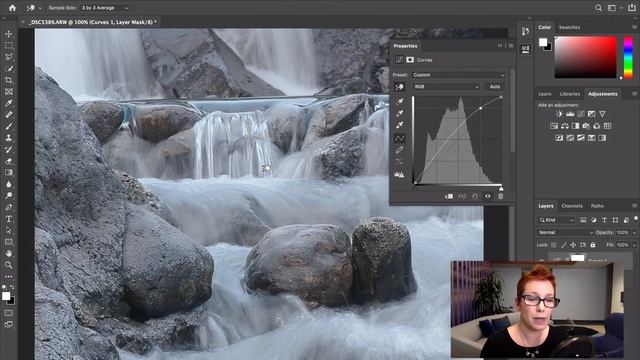640x360 pixels.
Task: Select the Dodge tool
Action: 9,196
